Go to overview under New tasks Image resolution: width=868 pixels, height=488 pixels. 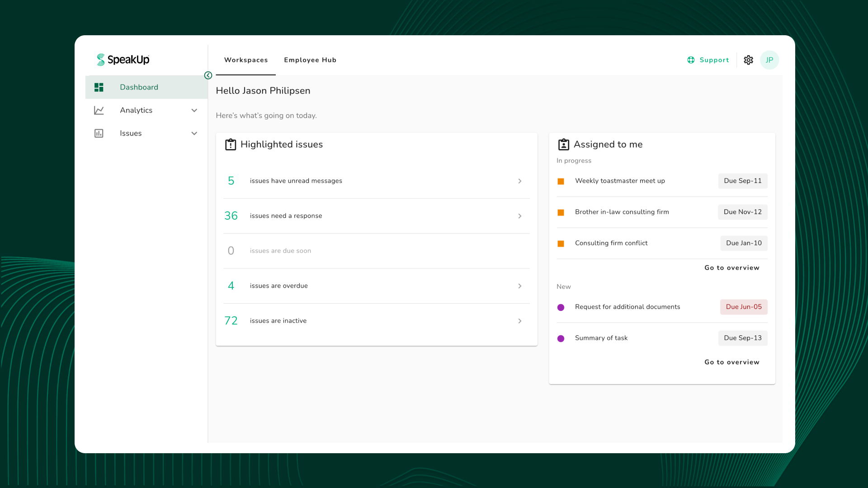pos(731,362)
